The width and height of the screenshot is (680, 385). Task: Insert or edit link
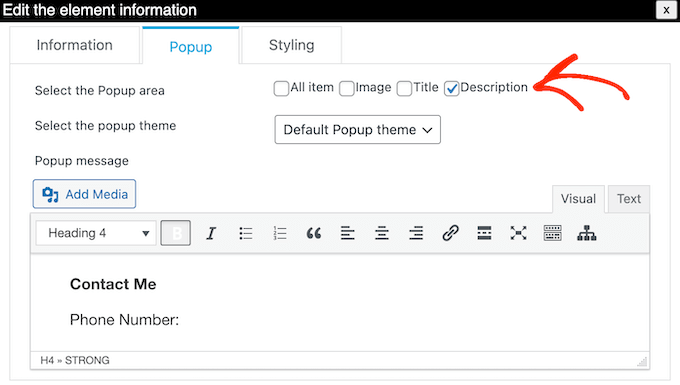[450, 233]
